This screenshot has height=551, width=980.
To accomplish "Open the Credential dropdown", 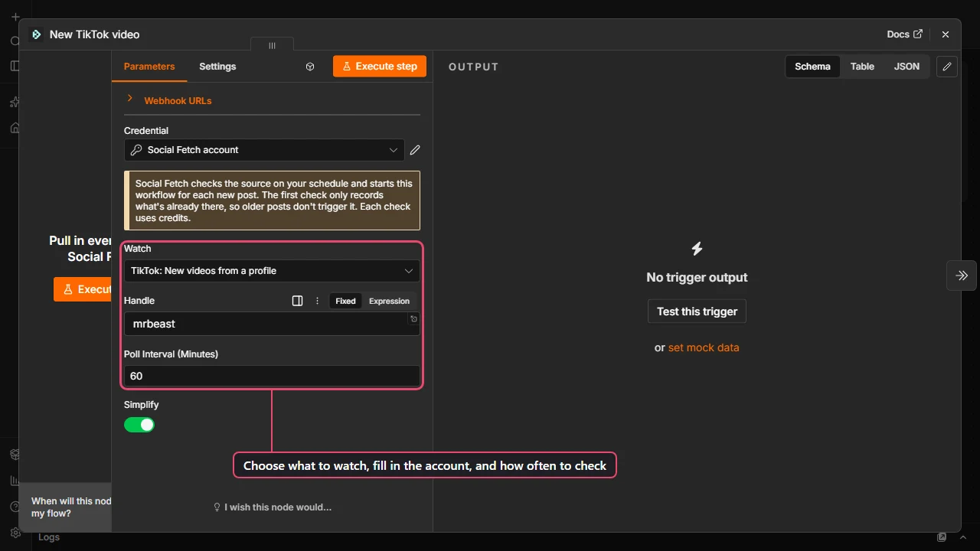I will 264,150.
